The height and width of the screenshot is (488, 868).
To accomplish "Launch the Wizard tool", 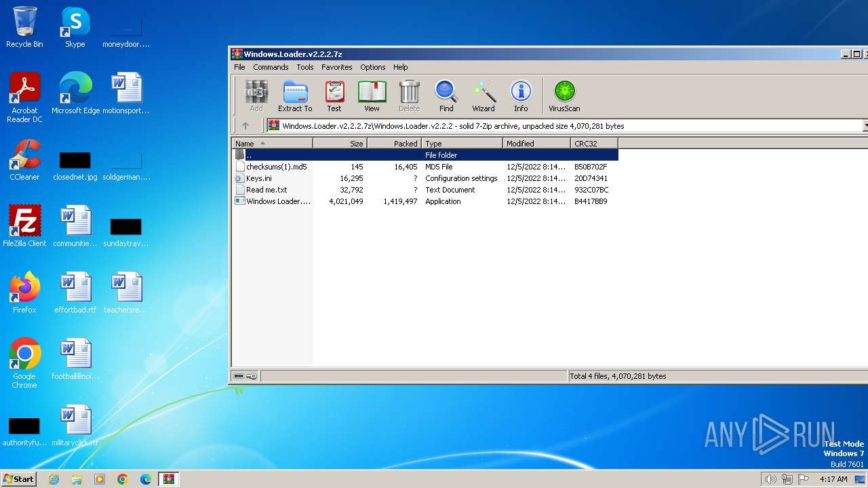I will 484,96.
